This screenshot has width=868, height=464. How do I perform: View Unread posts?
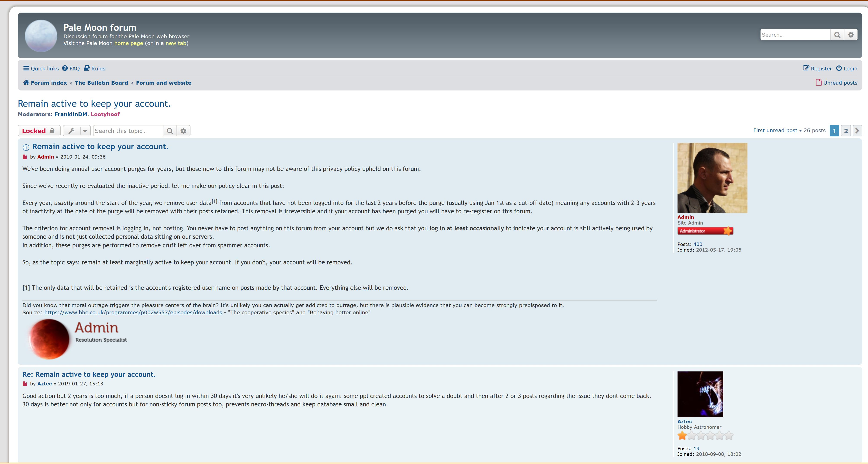tap(836, 83)
